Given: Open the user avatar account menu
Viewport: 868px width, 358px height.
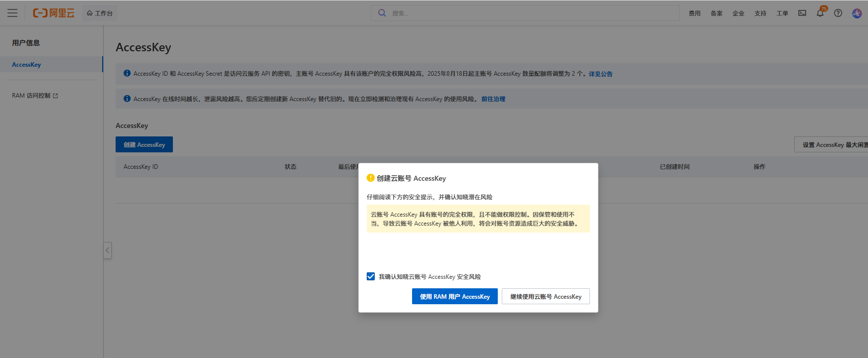Looking at the screenshot, I should tap(857, 13).
